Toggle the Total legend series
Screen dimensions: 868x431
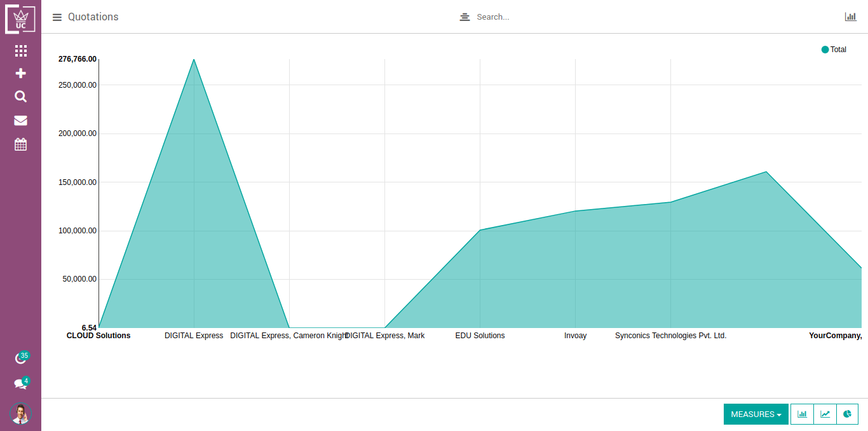[834, 50]
